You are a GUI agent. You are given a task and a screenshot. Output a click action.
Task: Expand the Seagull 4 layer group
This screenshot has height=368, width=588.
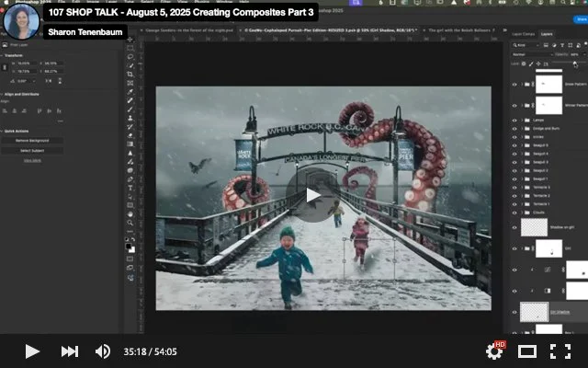[522, 154]
